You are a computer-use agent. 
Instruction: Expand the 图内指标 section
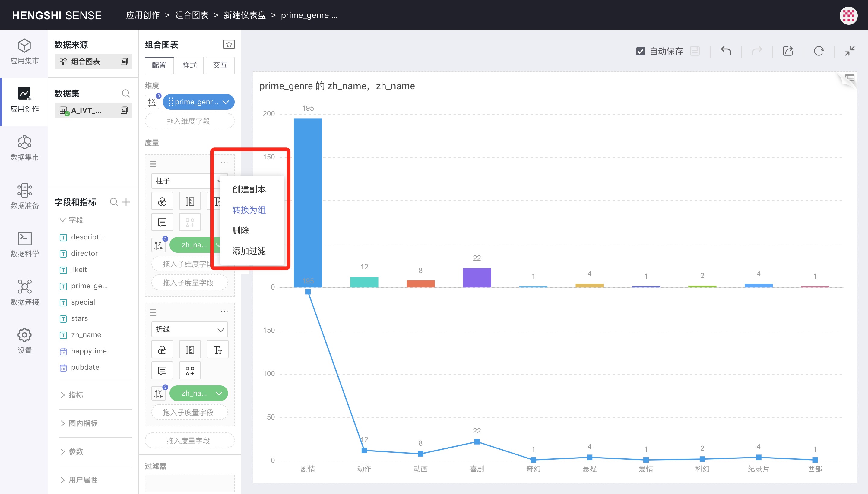tap(62, 423)
